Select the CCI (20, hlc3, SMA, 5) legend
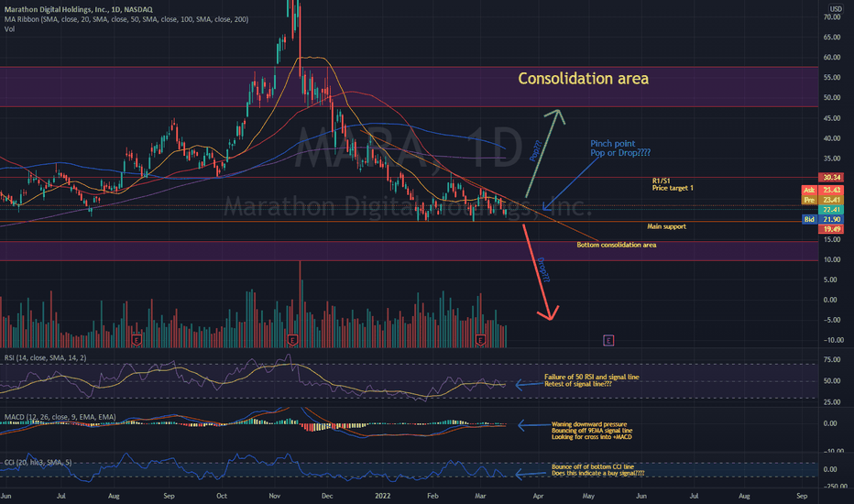 pos(38,463)
